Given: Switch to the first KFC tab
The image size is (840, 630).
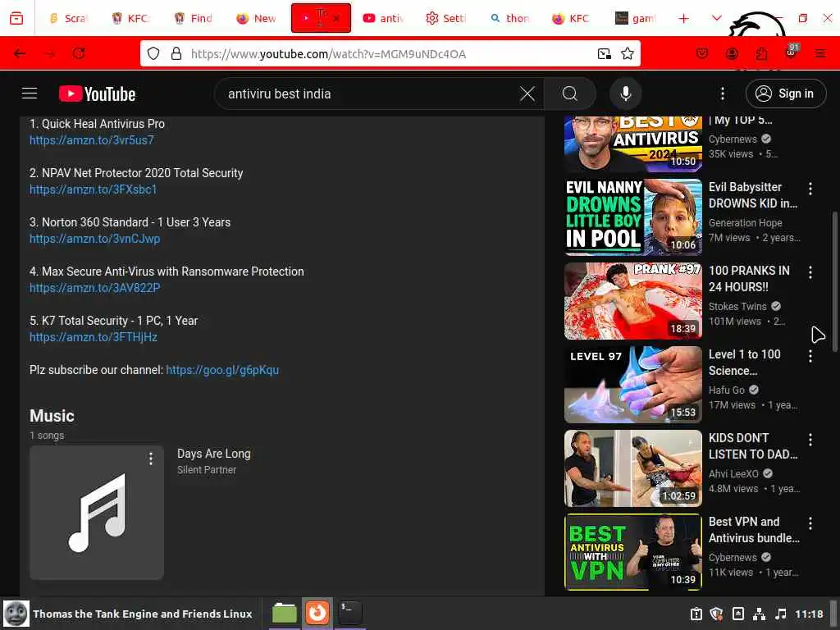Looking at the screenshot, I should click(x=130, y=18).
